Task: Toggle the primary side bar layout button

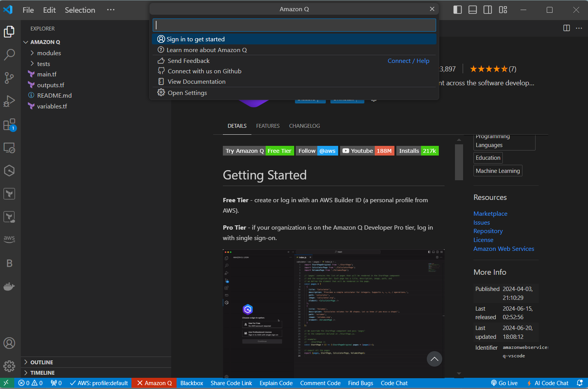Action: click(x=458, y=10)
